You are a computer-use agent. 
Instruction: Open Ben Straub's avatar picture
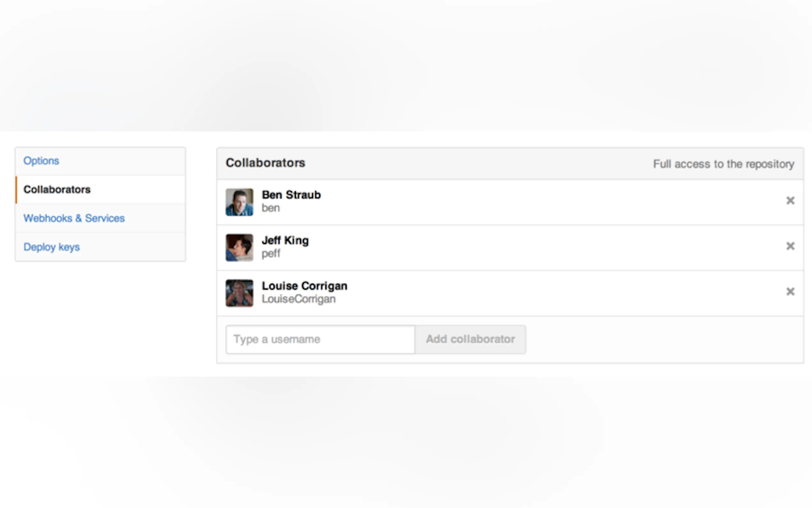pos(239,202)
